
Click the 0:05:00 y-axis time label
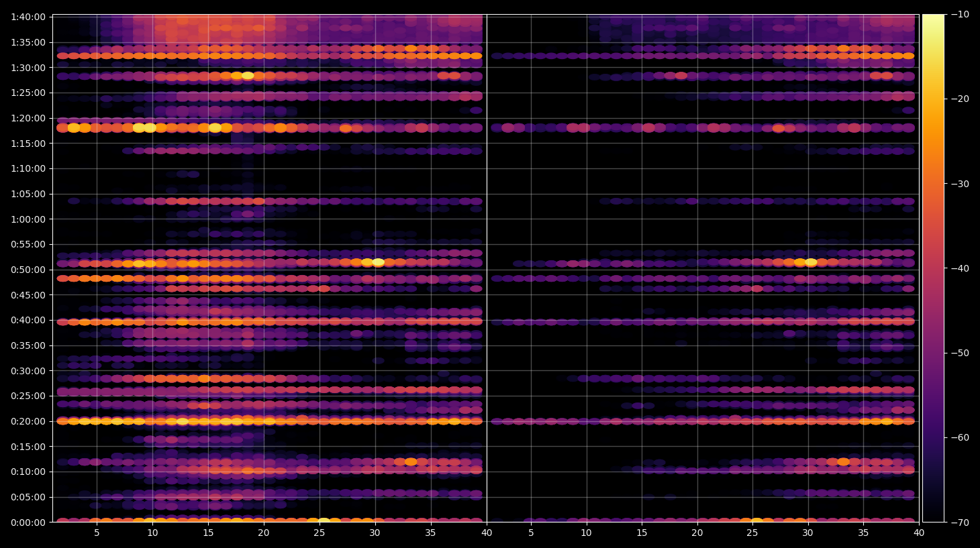point(28,497)
